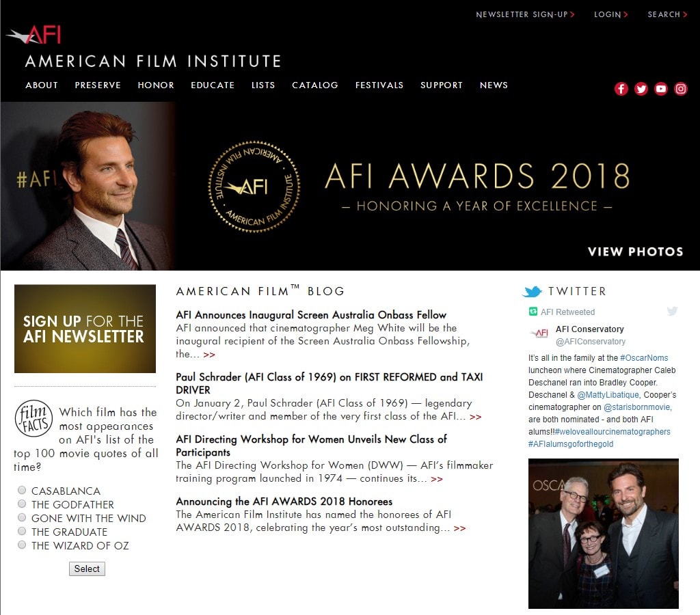The width and height of the screenshot is (700, 615).
Task: Open AFI's Instagram page icon
Action: click(x=680, y=89)
